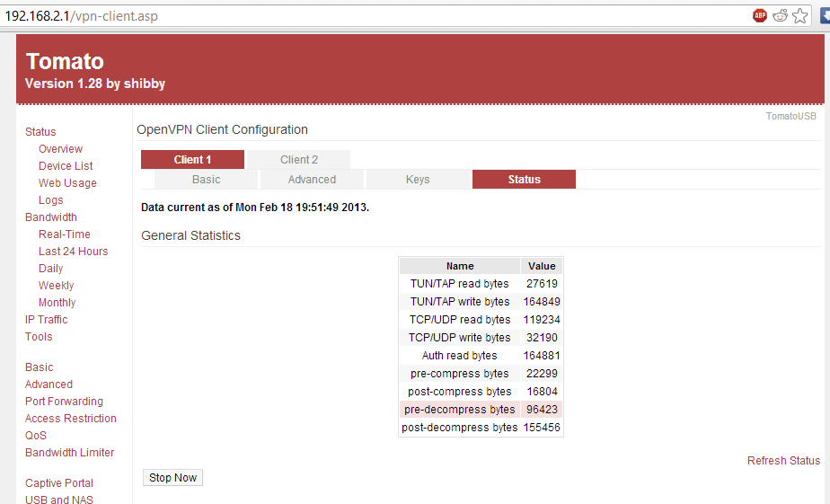Open Access Restriction section
The height and width of the screenshot is (504, 830).
click(70, 419)
